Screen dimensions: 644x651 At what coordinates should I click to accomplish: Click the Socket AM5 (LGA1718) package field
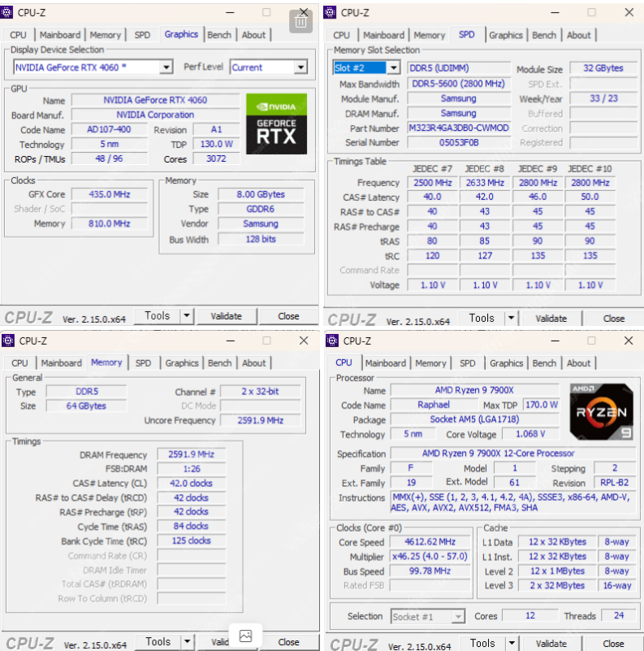[474, 419]
